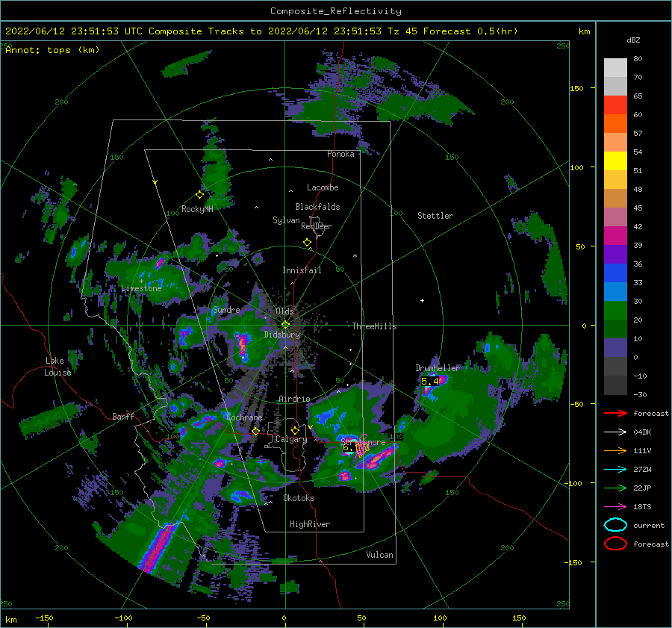Click the yellow diamond marker below RedDeer
This screenshot has height=628, width=672.
[308, 243]
